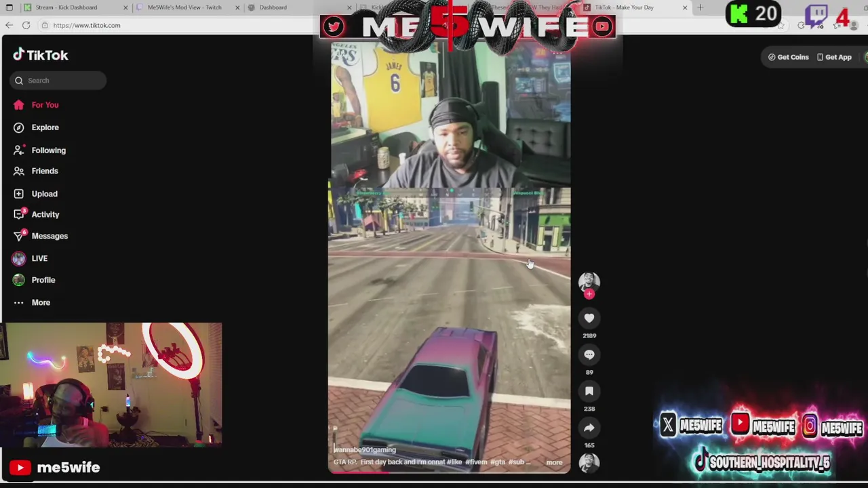Go to the Following feed
This screenshot has width=868, height=488.
48,150
